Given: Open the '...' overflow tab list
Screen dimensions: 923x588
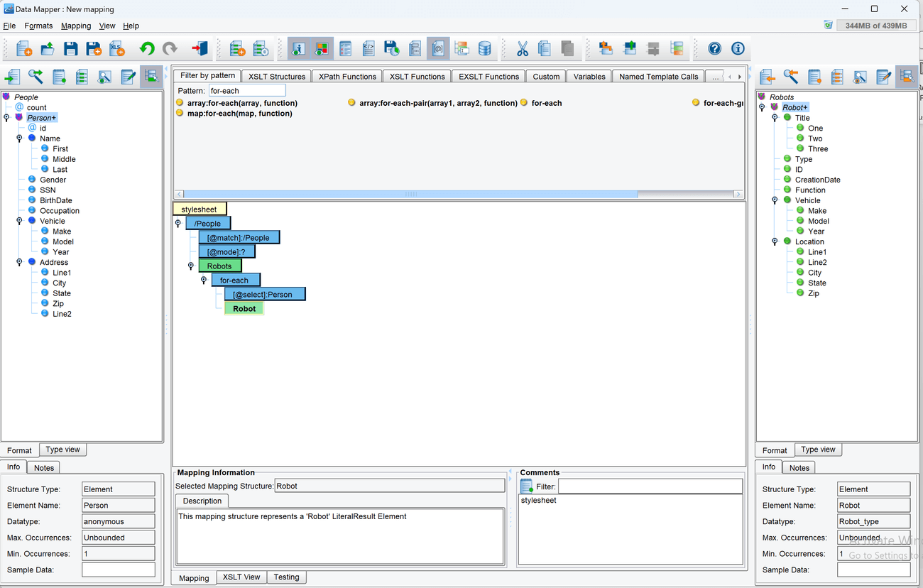Looking at the screenshot, I should (x=715, y=77).
